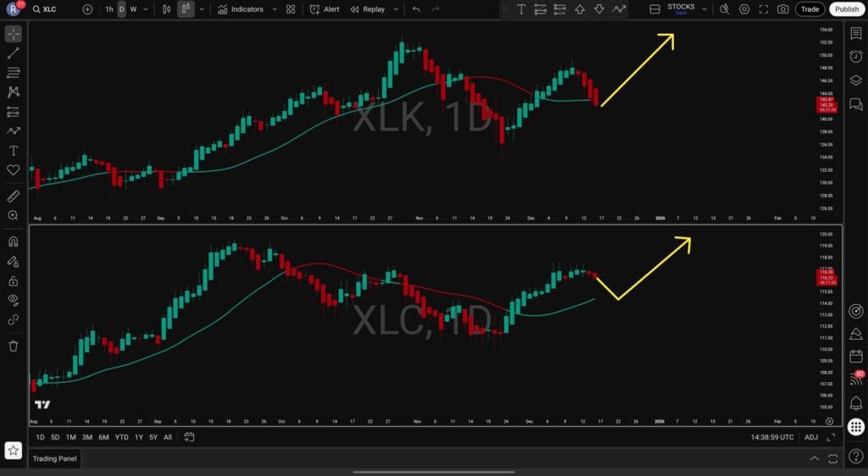Create an Alert
868x476 pixels.
pos(325,9)
